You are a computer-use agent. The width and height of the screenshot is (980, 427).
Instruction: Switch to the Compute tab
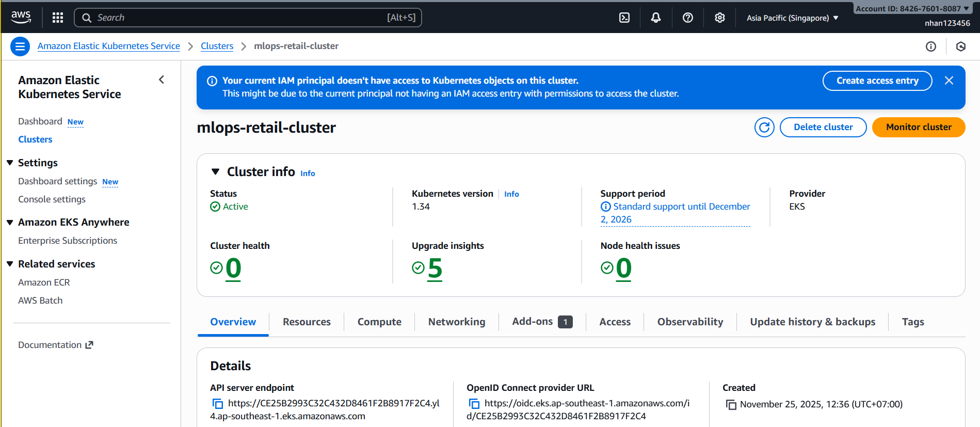379,322
